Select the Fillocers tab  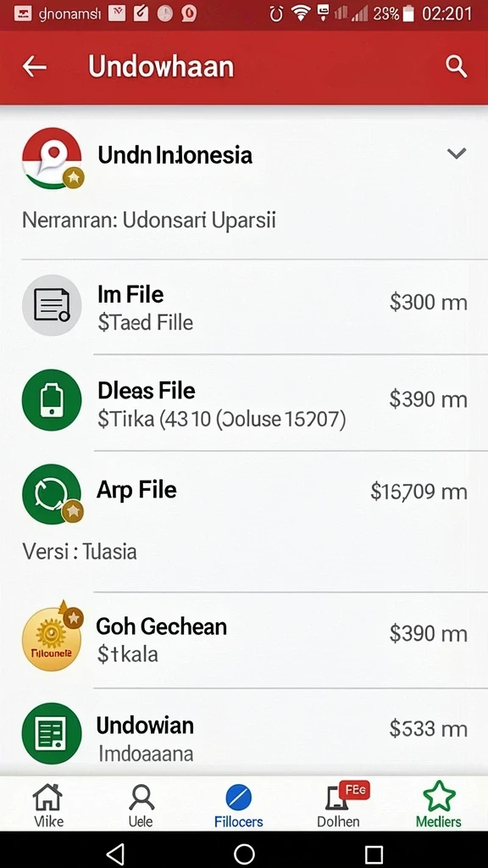pyautogui.click(x=238, y=805)
